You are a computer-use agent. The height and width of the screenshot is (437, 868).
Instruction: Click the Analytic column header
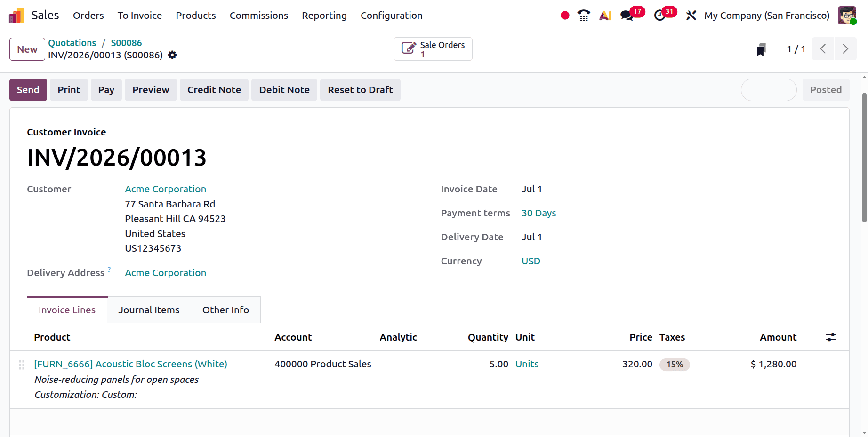click(x=398, y=337)
